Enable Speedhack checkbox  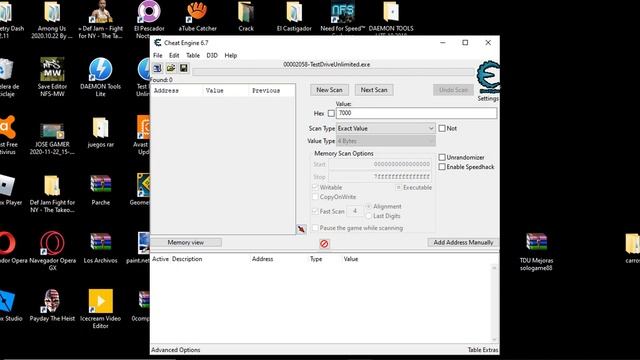(x=442, y=167)
